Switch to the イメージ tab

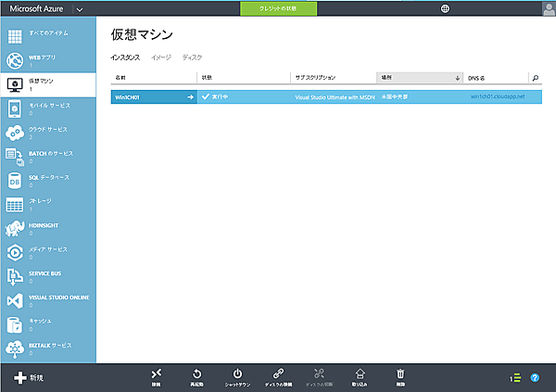(161, 57)
